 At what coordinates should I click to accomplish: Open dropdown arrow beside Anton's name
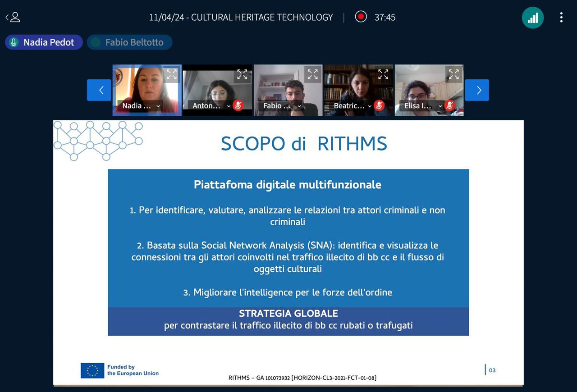pos(229,106)
